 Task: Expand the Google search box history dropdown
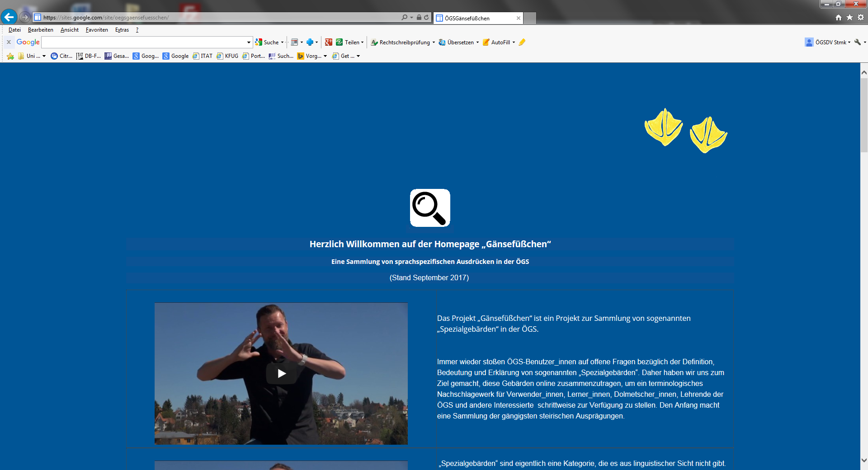point(249,42)
